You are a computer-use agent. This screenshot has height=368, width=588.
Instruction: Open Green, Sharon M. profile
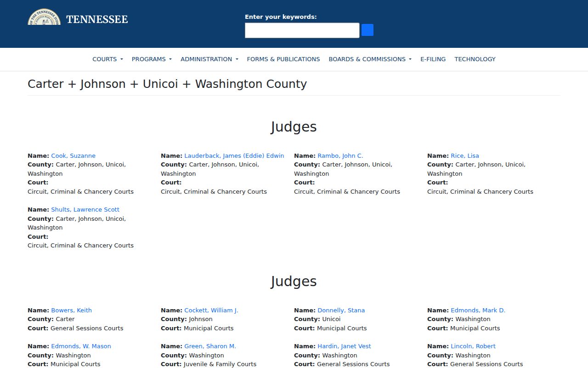coord(210,346)
